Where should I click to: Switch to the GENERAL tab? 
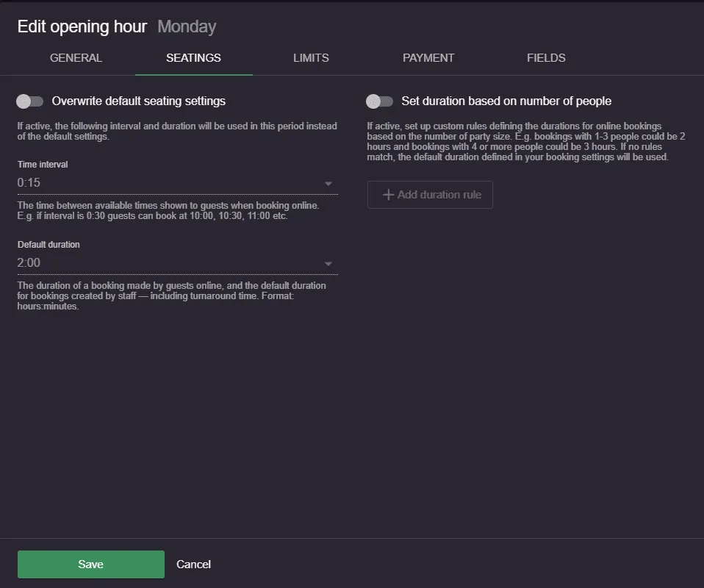pyautogui.click(x=76, y=58)
